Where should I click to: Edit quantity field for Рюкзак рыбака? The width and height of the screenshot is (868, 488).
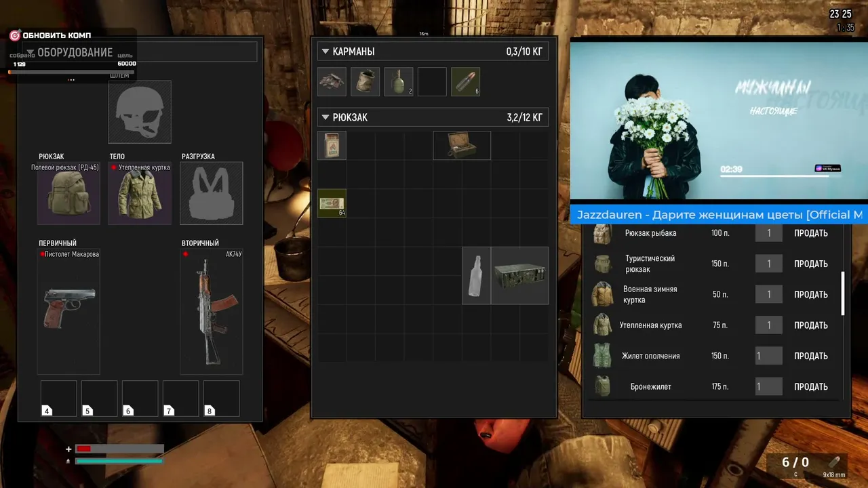(x=768, y=233)
